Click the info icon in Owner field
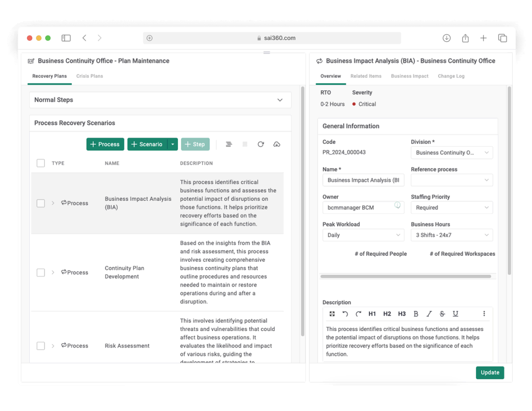The width and height of the screenshot is (532, 411). click(x=397, y=205)
